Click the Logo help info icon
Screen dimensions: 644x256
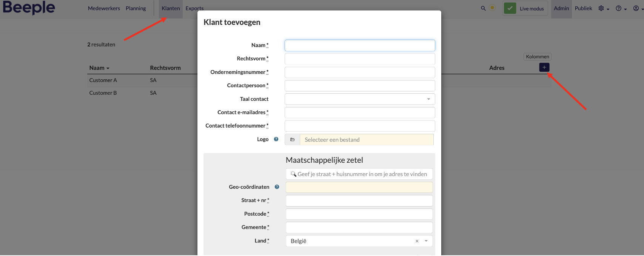(x=276, y=139)
